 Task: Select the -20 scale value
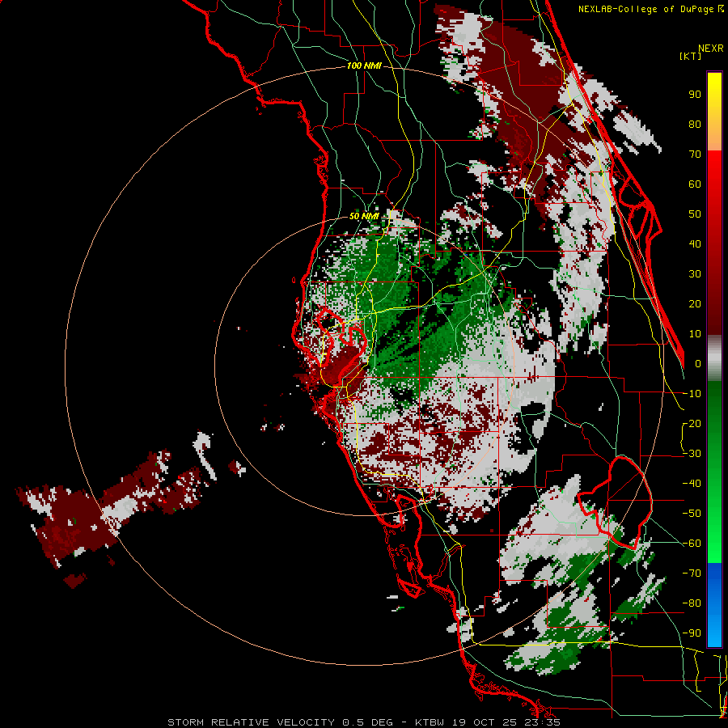pyautogui.click(x=692, y=423)
